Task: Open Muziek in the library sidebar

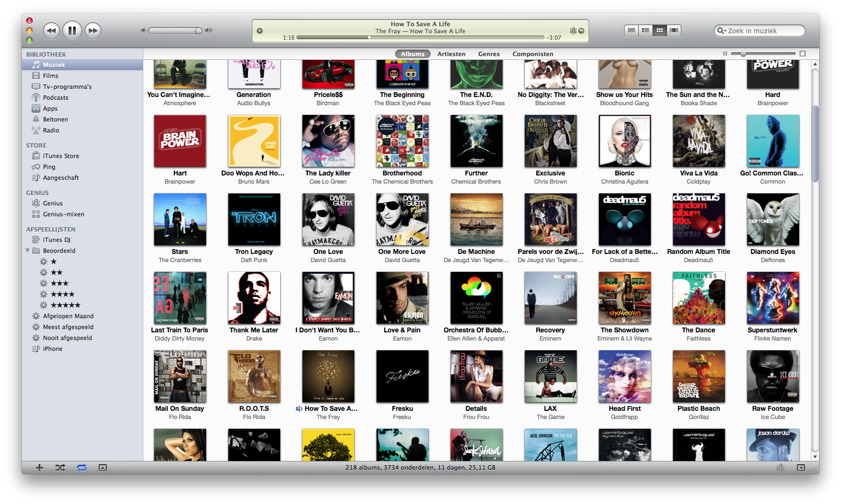Action: click(82, 65)
